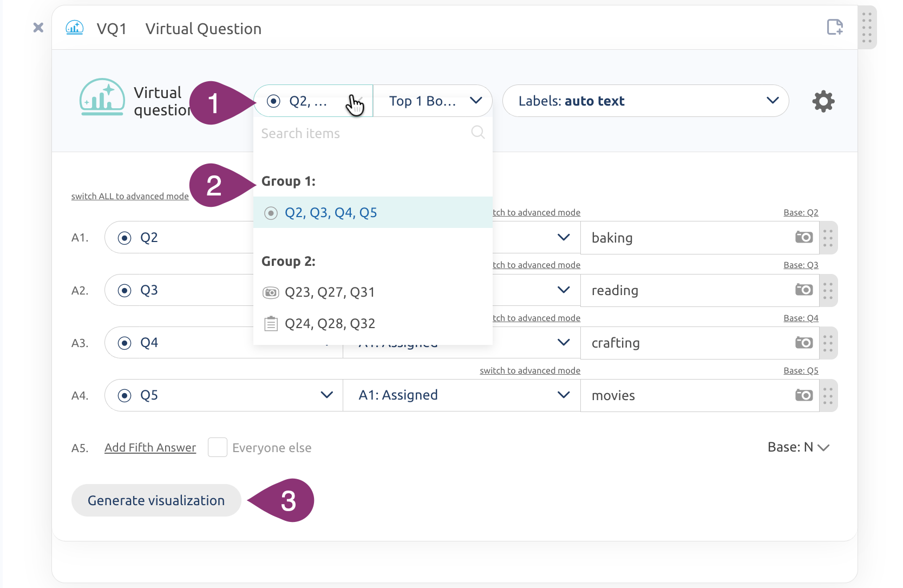This screenshot has width=903, height=588.
Task: Tick the Everyone else checkbox
Action: (x=218, y=447)
